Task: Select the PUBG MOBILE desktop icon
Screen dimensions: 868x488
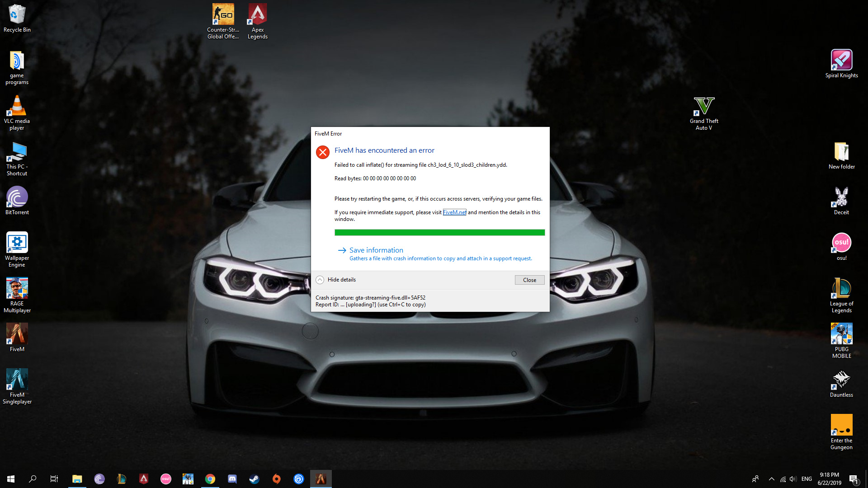Action: pyautogui.click(x=841, y=341)
